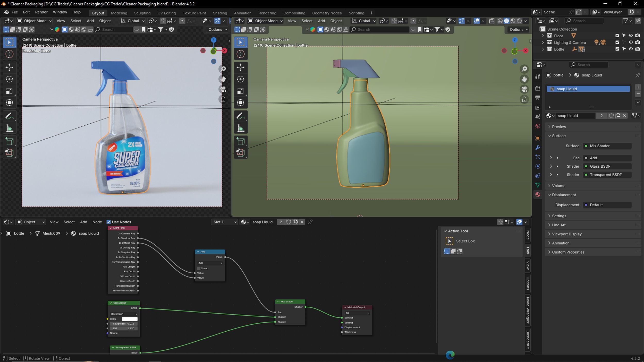Select the Move tool in right viewport
The image size is (644, 362).
241,67
